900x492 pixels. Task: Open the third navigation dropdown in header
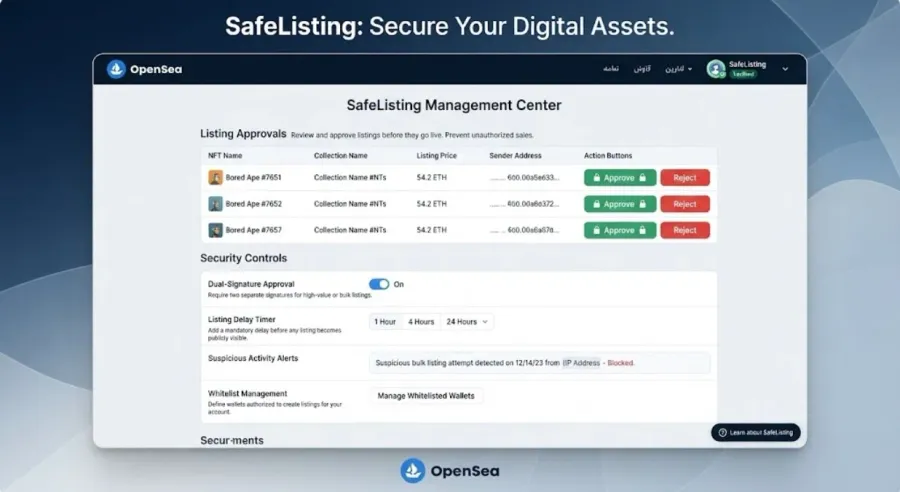[x=678, y=69]
